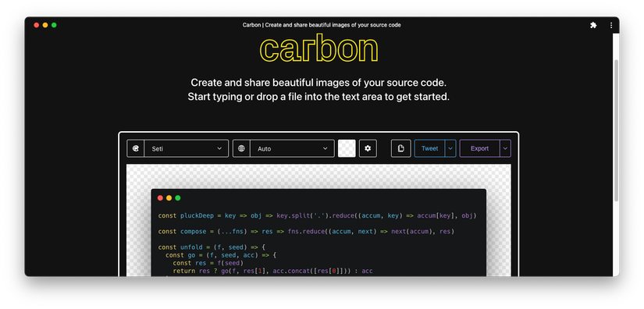Viewport: 644px width, 309px height.
Task: Click the green dot in code window
Action: coord(178,197)
